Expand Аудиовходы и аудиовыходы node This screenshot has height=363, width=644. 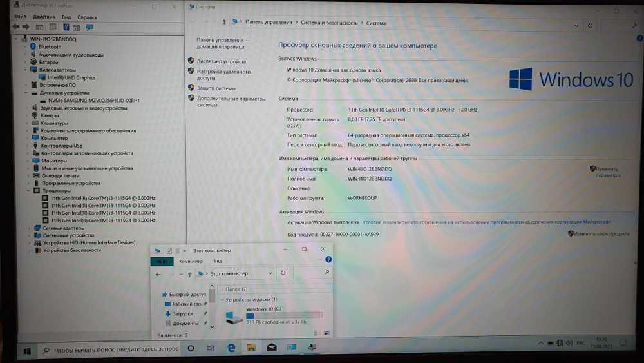(25, 55)
